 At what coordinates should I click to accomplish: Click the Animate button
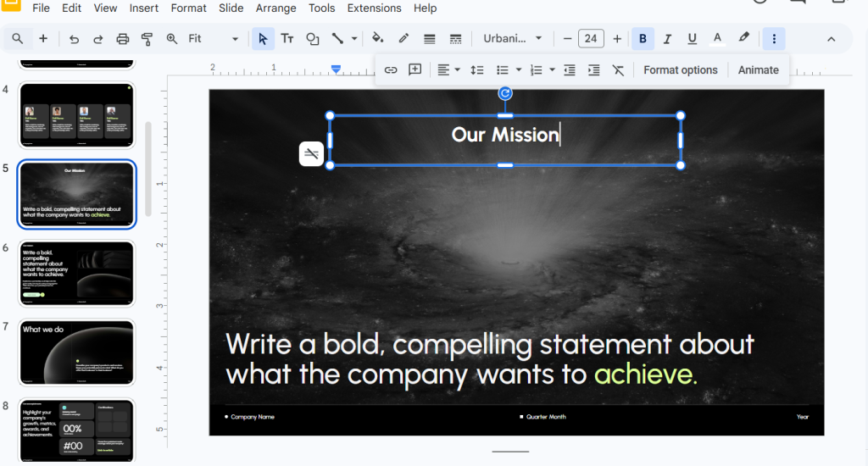[758, 70]
